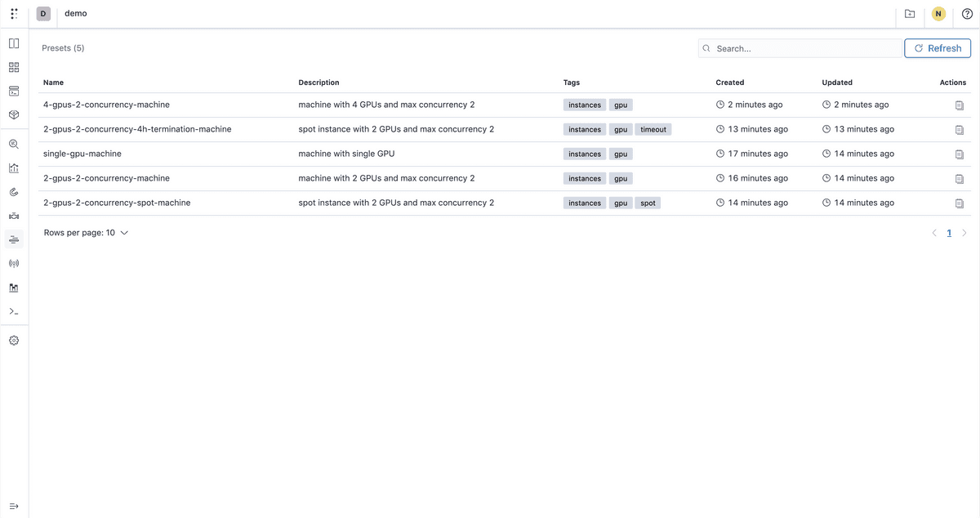Open preset 4-gpus-2-concurrency-machine

tap(106, 105)
